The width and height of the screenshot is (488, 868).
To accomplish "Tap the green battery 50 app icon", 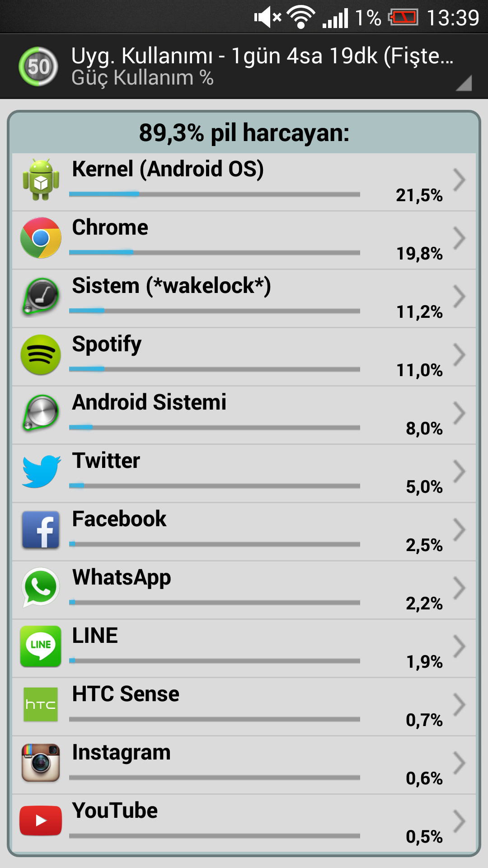I will click(x=38, y=66).
